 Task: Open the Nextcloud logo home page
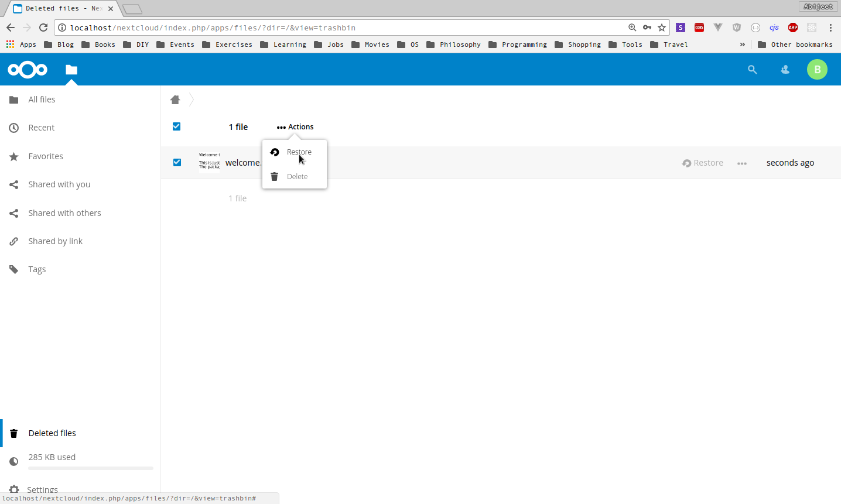click(27, 69)
